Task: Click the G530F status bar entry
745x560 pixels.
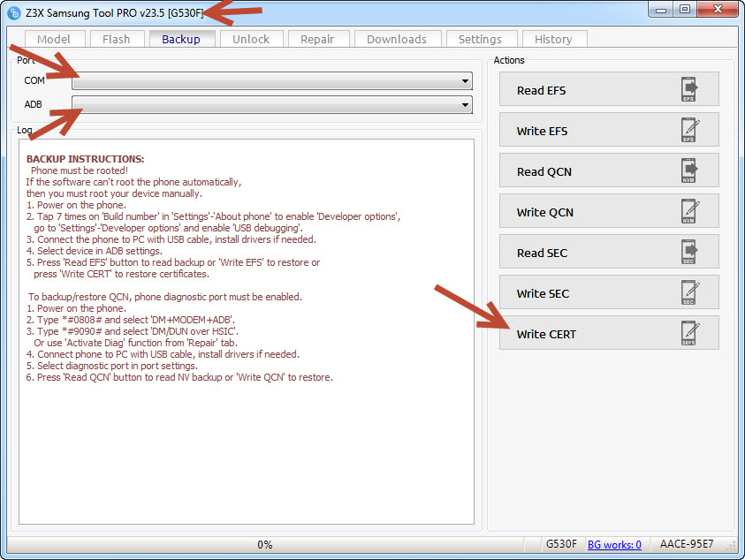Action: [x=561, y=544]
